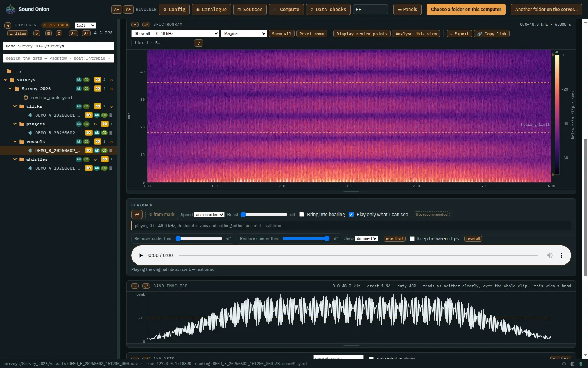
Task: Click the question mark help button under spectrogram controls
Action: click(x=198, y=43)
